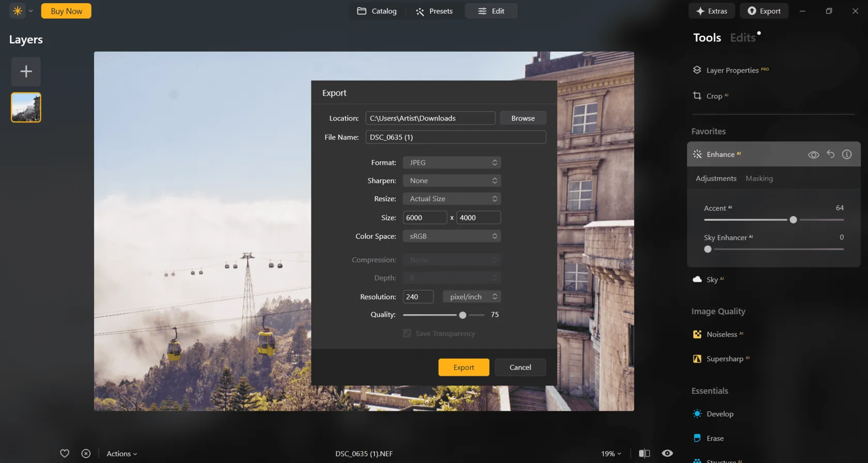Open the Resize Actual Size dropdown
This screenshot has height=463, width=868.
pyautogui.click(x=452, y=199)
